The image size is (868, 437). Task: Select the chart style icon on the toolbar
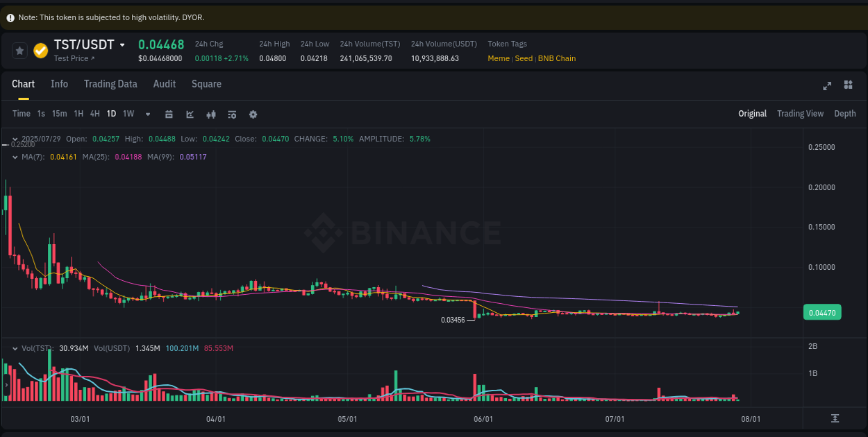(x=190, y=114)
